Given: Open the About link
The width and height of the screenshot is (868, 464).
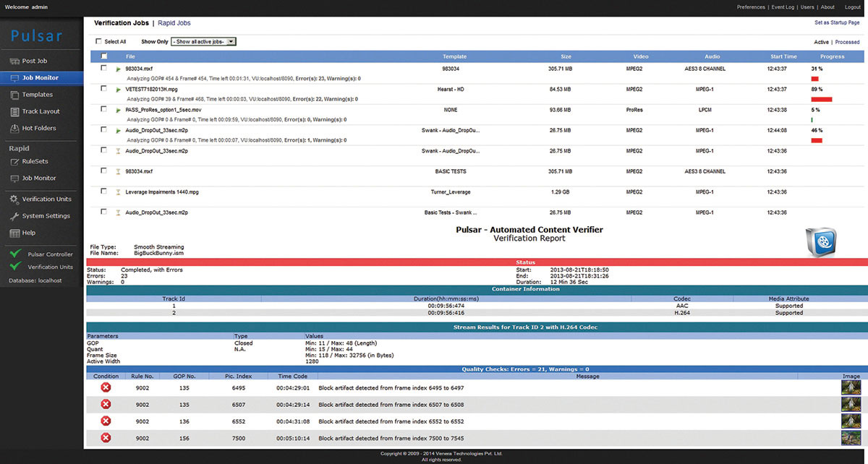Looking at the screenshot, I should [x=827, y=7].
